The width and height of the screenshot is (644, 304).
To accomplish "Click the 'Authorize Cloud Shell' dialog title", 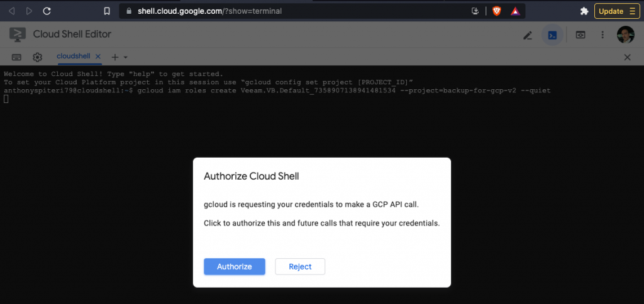I will [x=252, y=176].
